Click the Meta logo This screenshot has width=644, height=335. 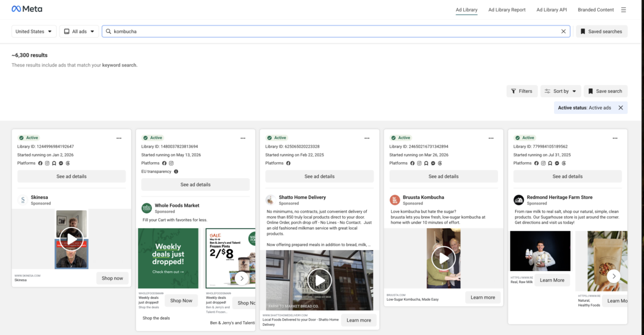(x=27, y=9)
